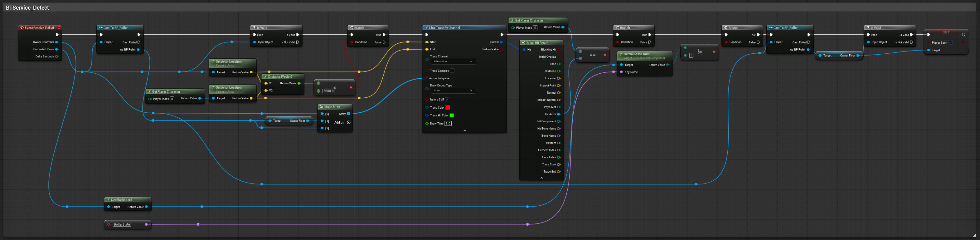Click the Draw Time 5.0 field

[448, 123]
